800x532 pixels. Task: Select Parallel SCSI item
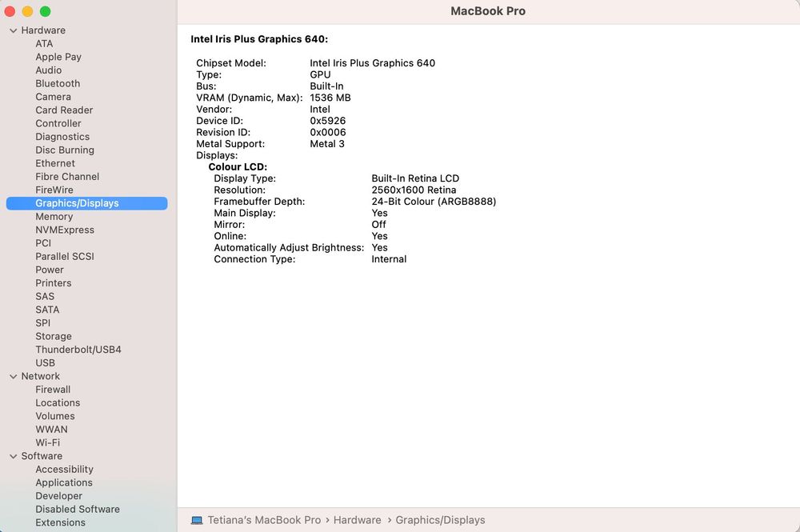coord(65,257)
